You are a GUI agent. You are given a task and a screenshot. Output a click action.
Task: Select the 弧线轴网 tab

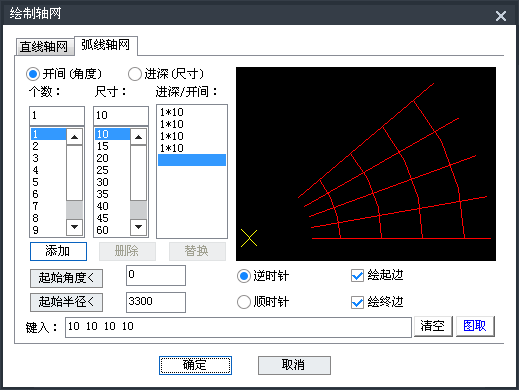coord(106,45)
